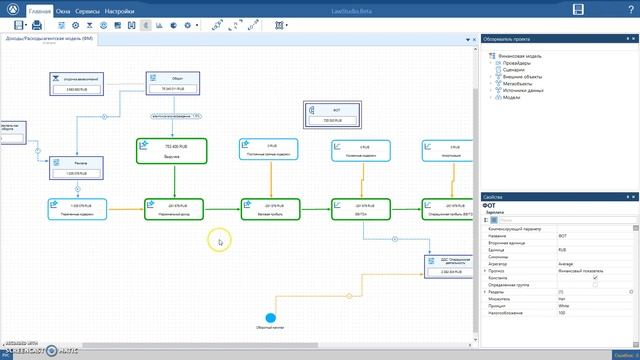Click the fit-to-frame toolbar icon
This screenshot has height=360, width=640.
point(279,25)
